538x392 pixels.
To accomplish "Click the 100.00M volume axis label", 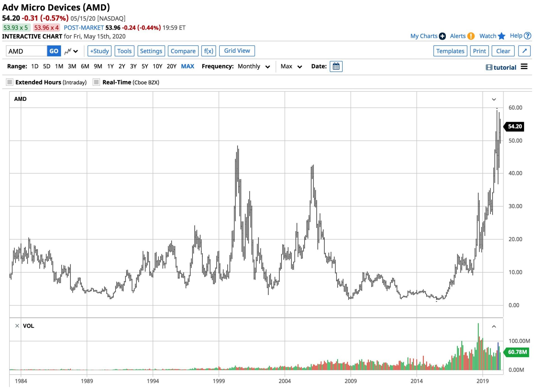I will point(519,341).
